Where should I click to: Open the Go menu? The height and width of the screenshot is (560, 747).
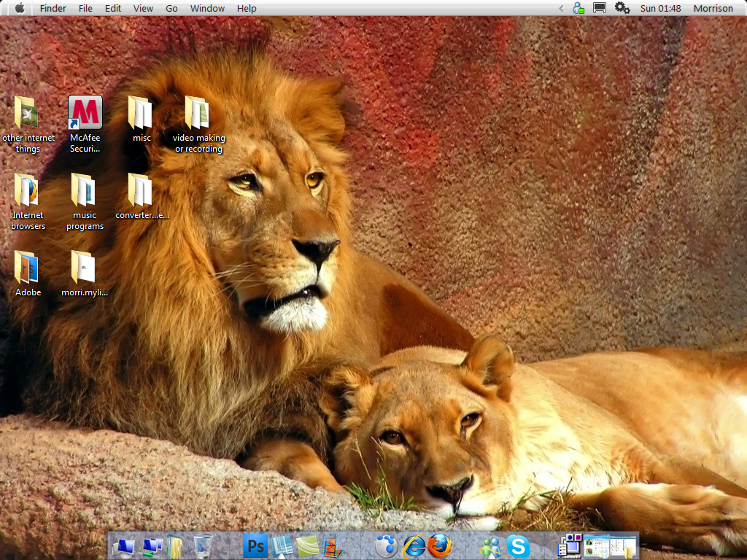[x=171, y=8]
